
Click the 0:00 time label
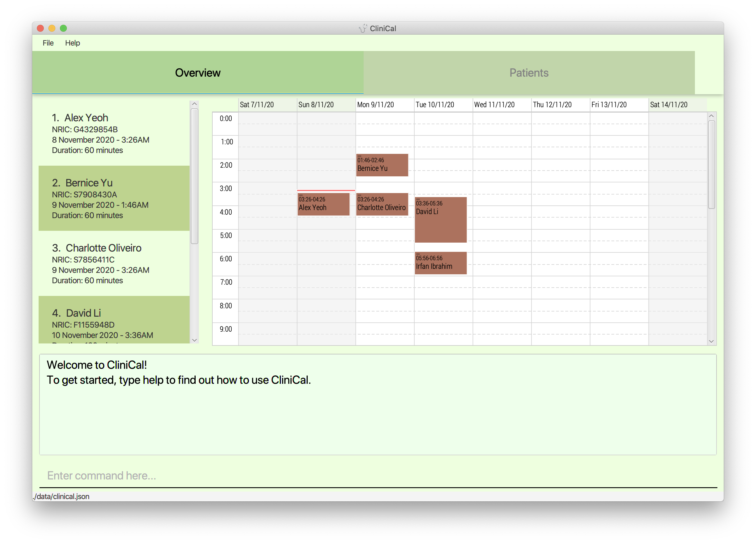click(226, 118)
